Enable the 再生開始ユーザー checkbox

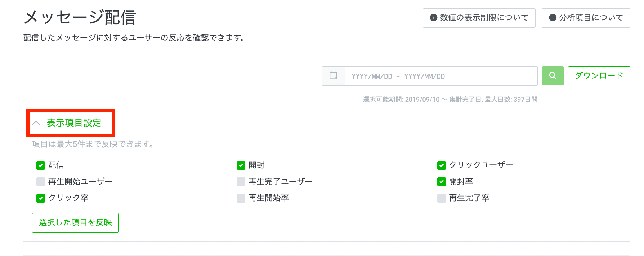tap(41, 182)
